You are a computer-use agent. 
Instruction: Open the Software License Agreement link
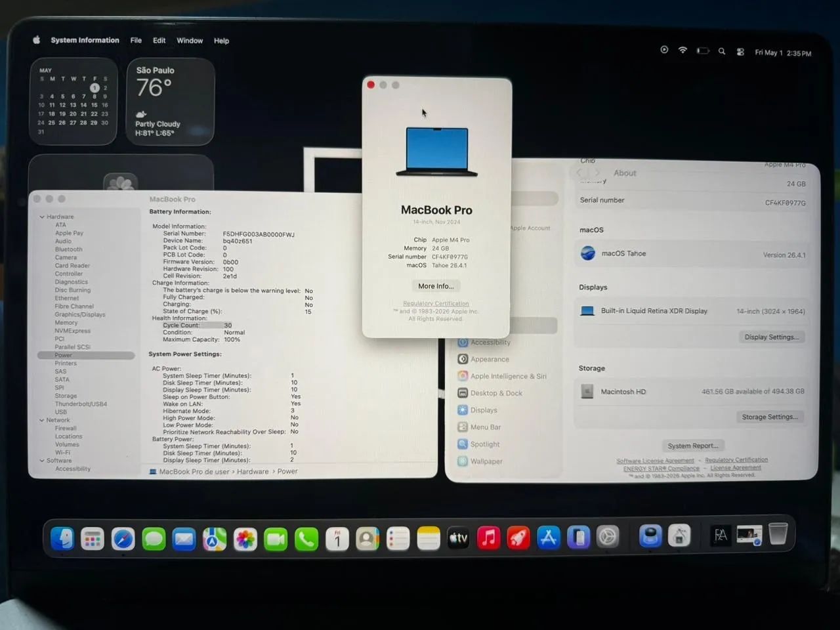pyautogui.click(x=655, y=461)
